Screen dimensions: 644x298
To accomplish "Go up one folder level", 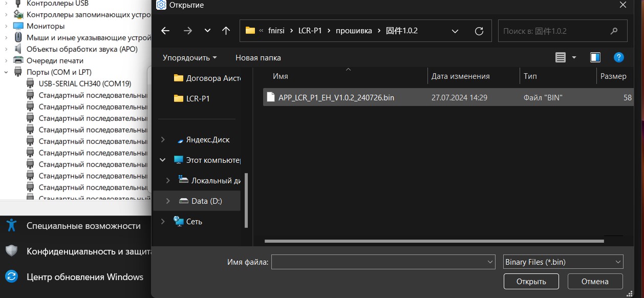I will pos(226,31).
